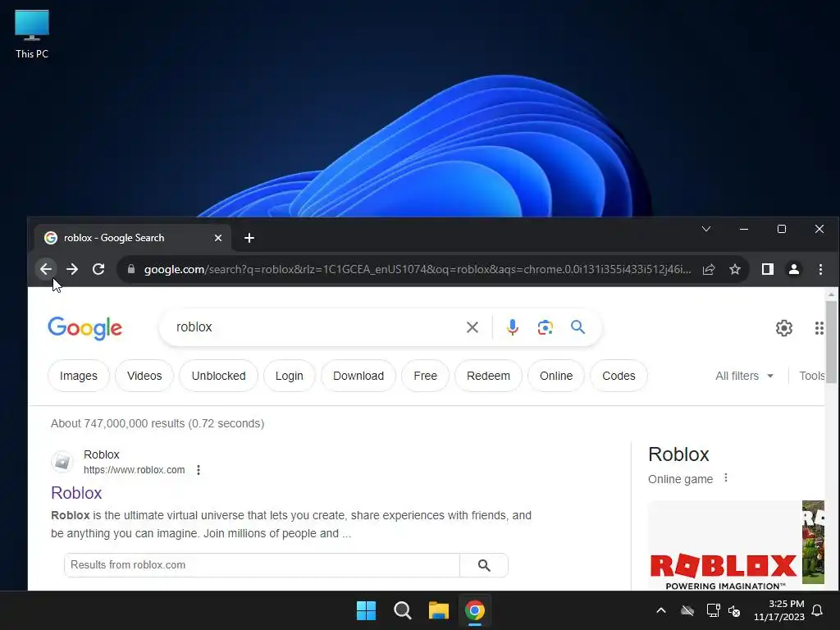Expand the All filters dropdown
This screenshot has height=630, width=840.
tap(744, 376)
